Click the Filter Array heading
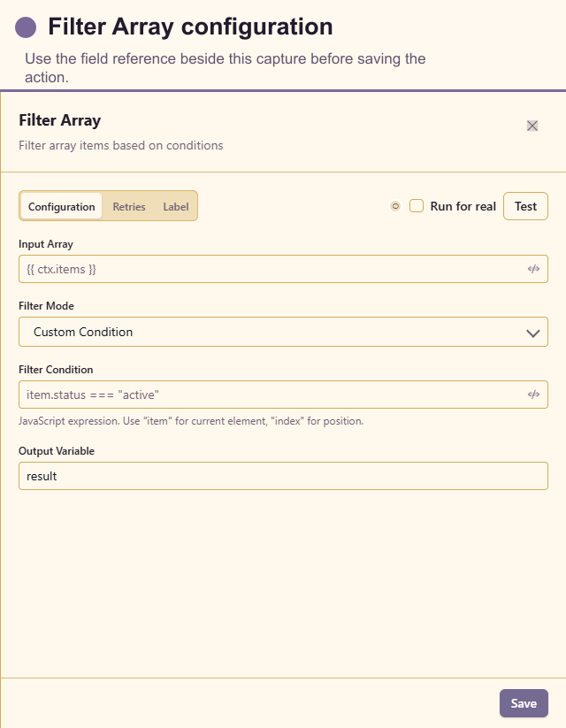The width and height of the screenshot is (566, 728). coord(60,120)
